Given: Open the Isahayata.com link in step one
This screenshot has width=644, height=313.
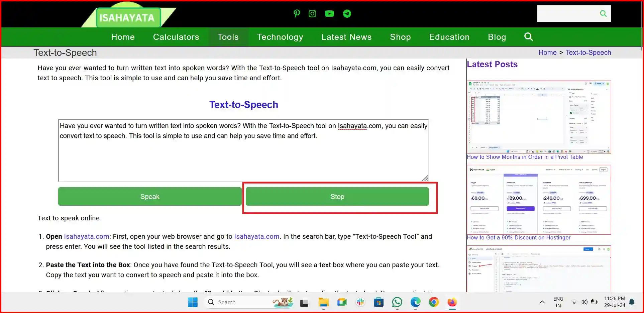Looking at the screenshot, I should click(86, 236).
